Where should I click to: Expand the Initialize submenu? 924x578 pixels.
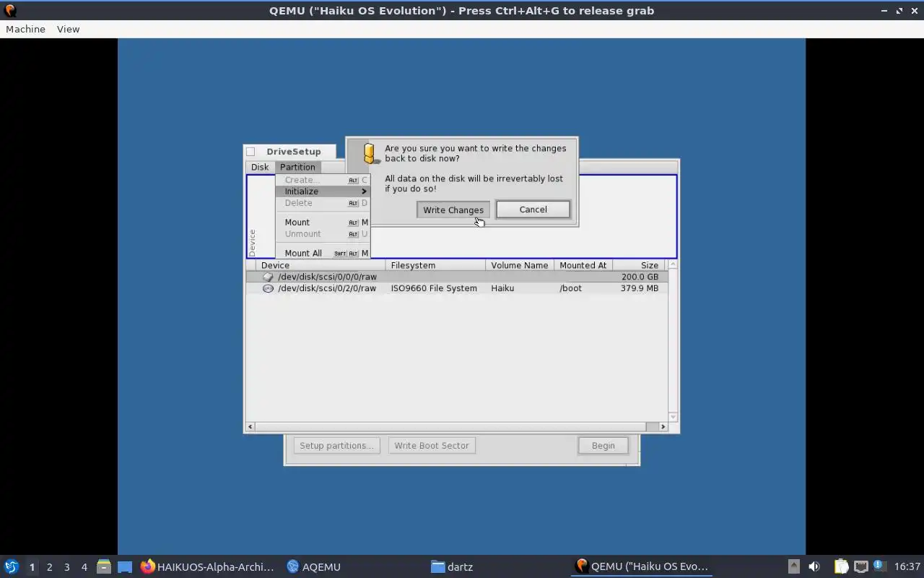pos(323,191)
